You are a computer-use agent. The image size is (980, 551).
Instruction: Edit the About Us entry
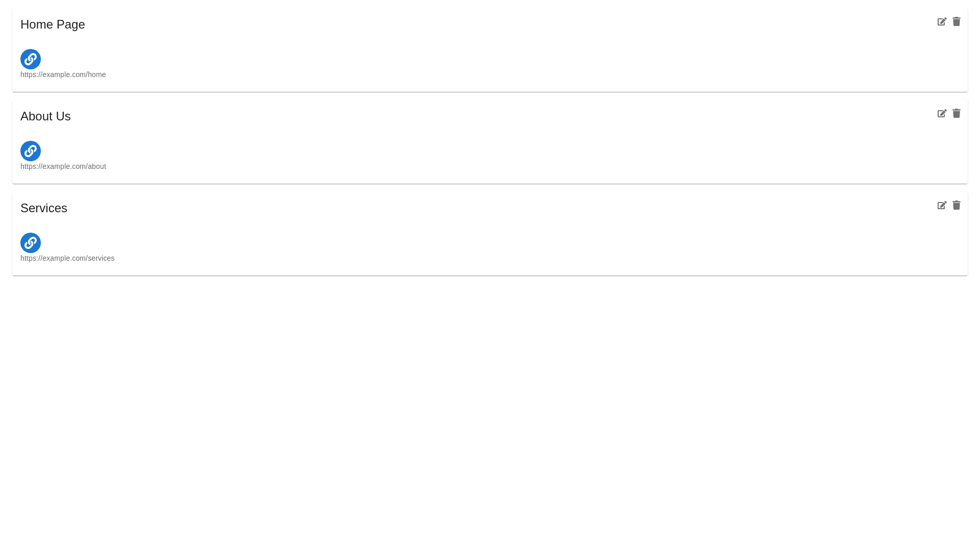point(942,113)
